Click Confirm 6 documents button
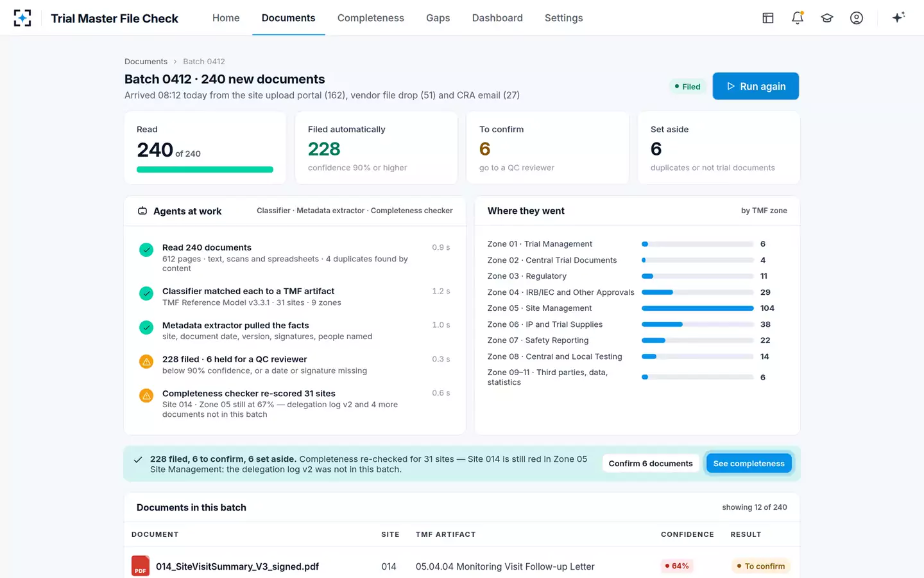Viewport: 924px width, 578px height. tap(651, 463)
